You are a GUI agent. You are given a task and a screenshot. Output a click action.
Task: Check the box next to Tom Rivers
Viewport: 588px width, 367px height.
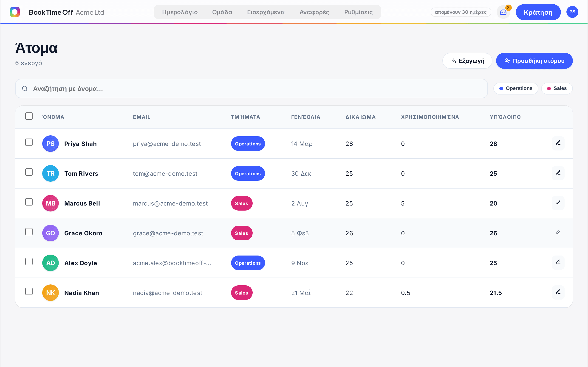pyautogui.click(x=29, y=172)
